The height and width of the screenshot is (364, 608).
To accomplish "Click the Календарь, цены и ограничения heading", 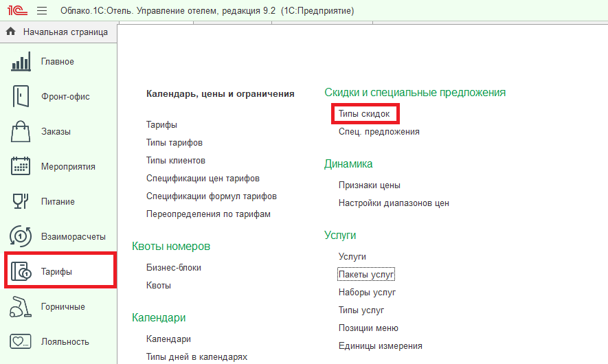I will tap(221, 94).
